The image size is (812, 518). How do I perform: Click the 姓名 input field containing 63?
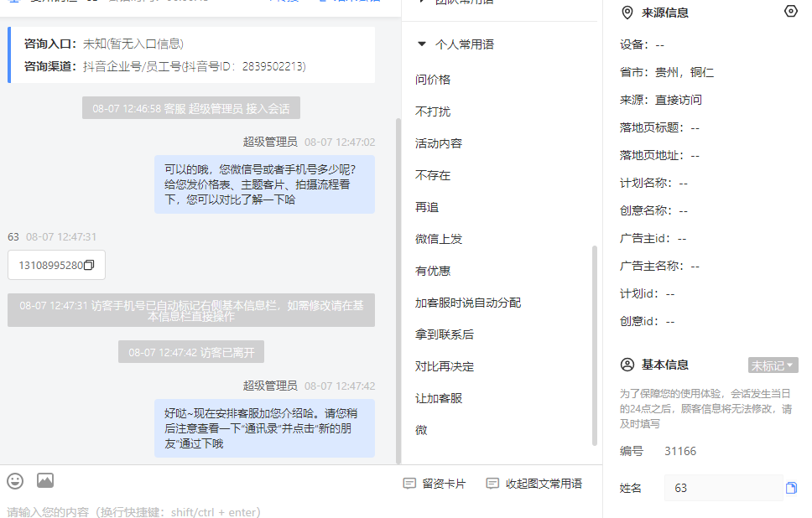click(723, 488)
